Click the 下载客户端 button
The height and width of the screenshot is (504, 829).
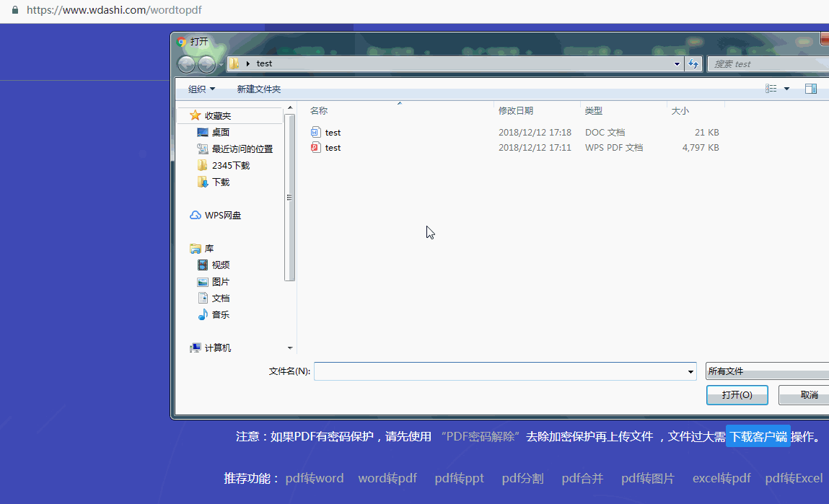[758, 436]
